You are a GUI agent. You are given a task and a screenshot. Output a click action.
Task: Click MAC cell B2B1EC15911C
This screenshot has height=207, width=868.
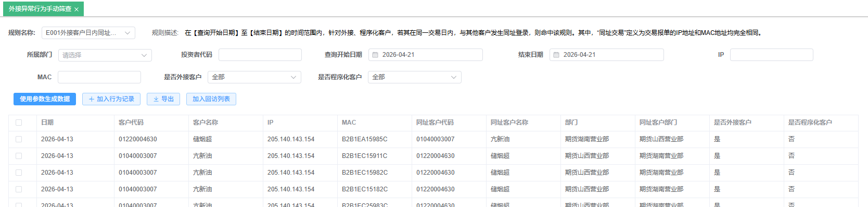tap(365, 156)
